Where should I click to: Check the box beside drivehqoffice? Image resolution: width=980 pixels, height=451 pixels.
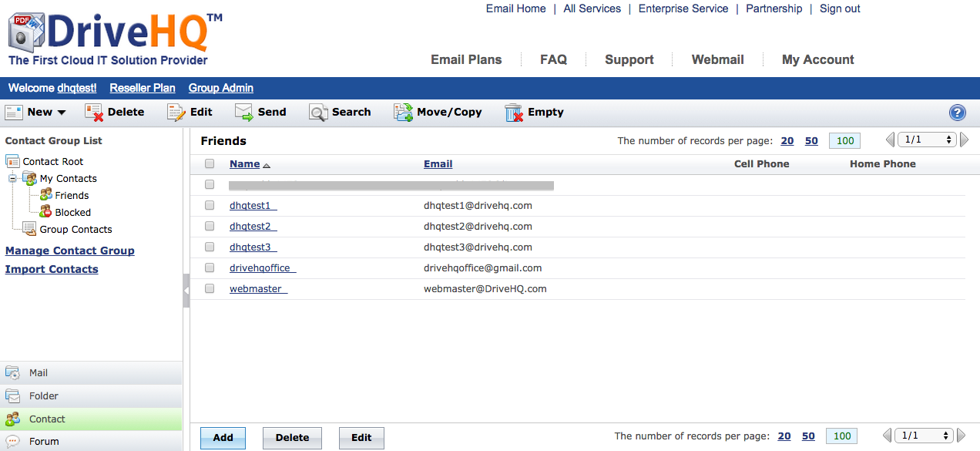point(210,268)
